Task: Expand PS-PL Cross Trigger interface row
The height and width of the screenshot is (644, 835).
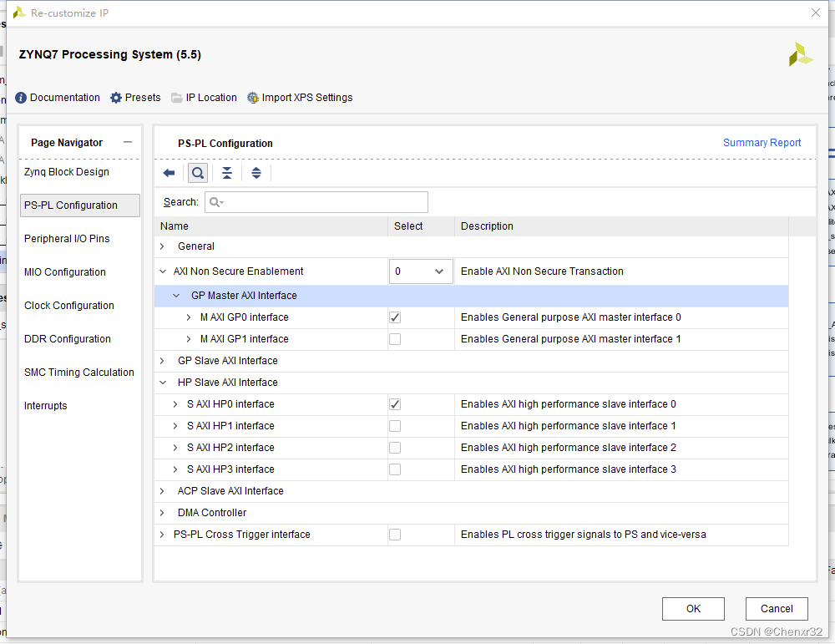Action: click(x=163, y=535)
